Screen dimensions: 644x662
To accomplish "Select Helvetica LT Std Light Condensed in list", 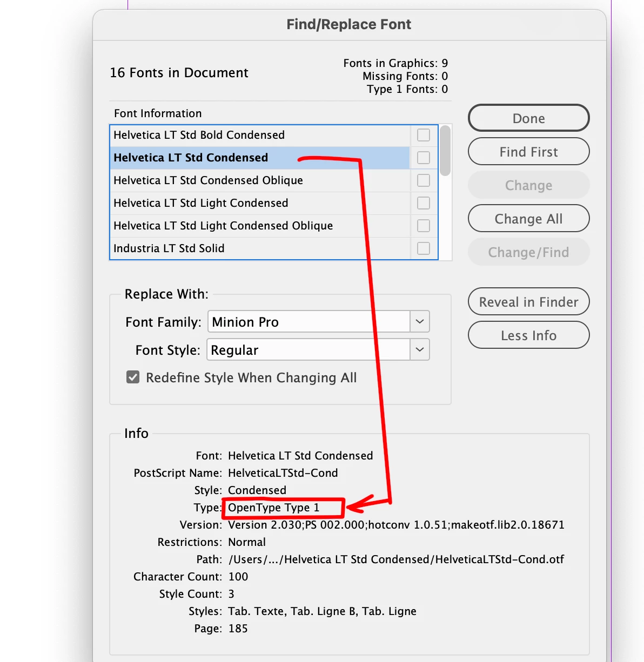I will coord(259,203).
